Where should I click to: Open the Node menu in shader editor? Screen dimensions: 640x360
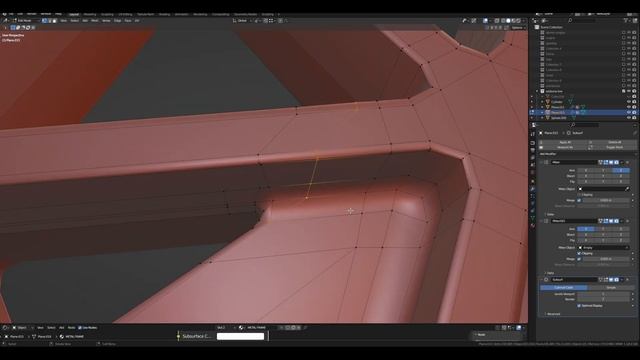pos(71,327)
